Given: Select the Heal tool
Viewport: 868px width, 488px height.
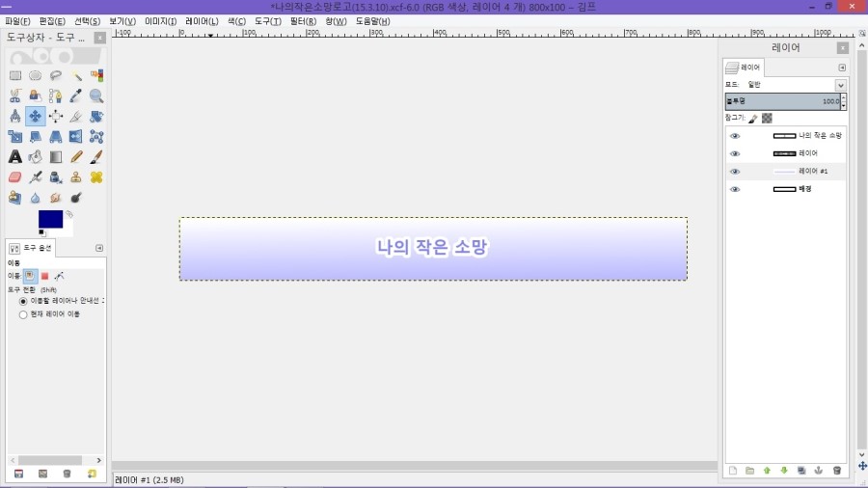Looking at the screenshot, I should pyautogui.click(x=96, y=177).
